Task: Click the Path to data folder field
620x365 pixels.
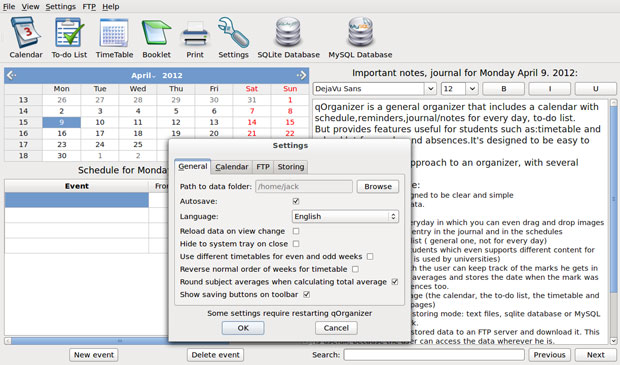Action: 304,186
